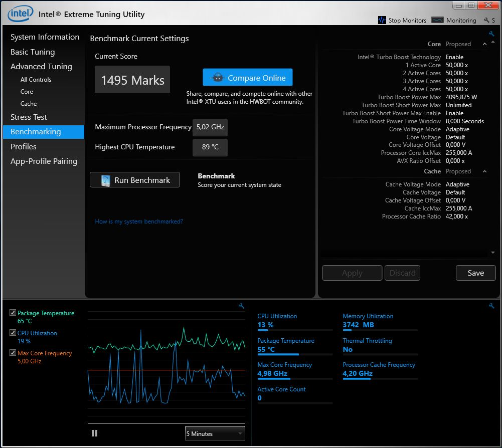Click the 89 °C highest temperature field

tap(210, 147)
